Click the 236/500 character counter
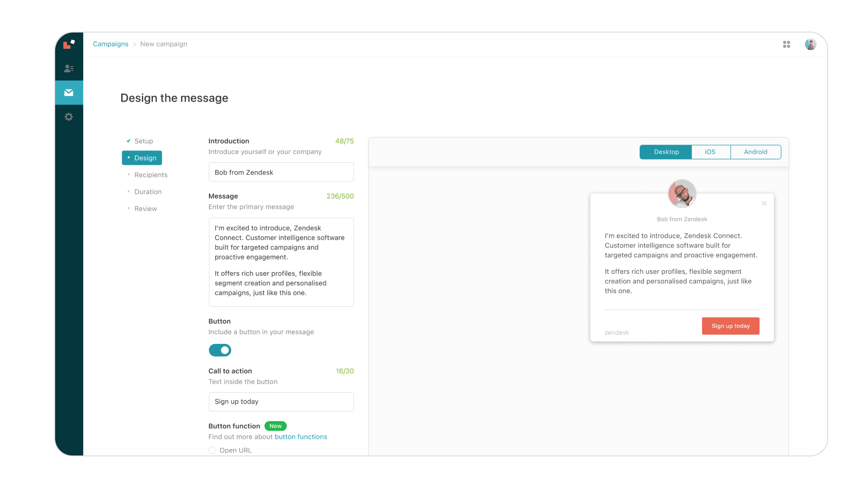The height and width of the screenshot is (488, 868). coord(340,196)
